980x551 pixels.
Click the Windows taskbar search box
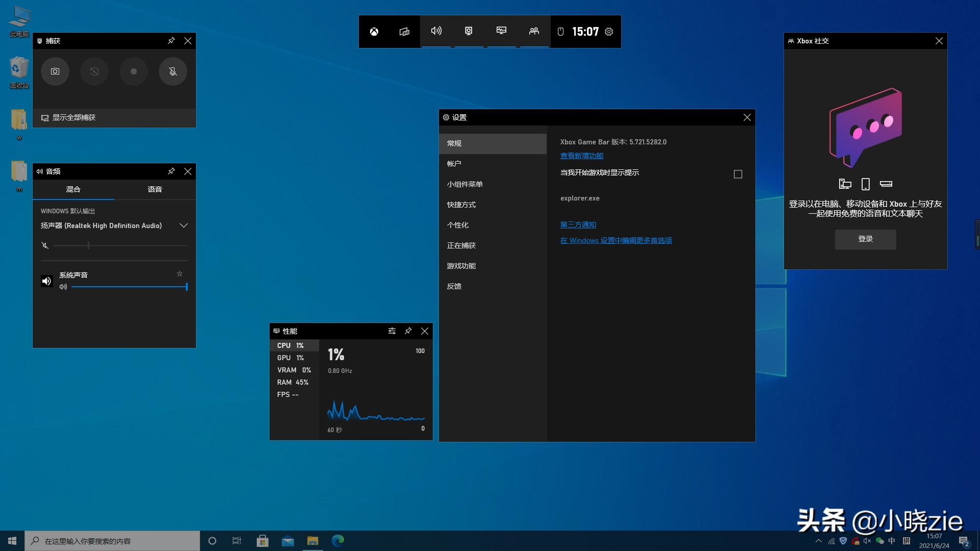[112, 541]
